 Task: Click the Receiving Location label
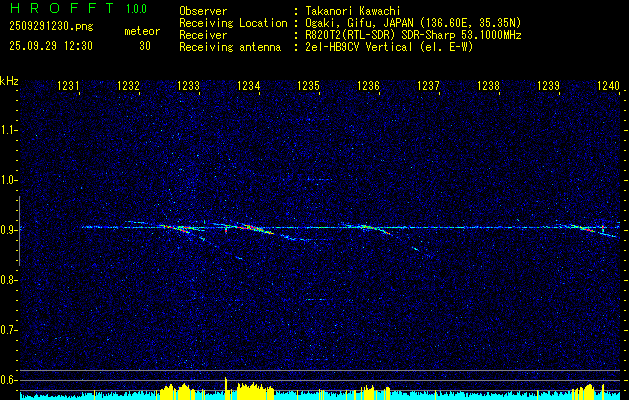click(233, 23)
